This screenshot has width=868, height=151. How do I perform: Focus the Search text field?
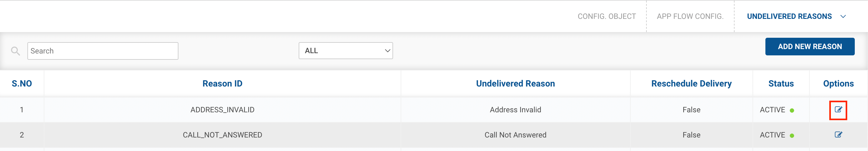tap(103, 51)
